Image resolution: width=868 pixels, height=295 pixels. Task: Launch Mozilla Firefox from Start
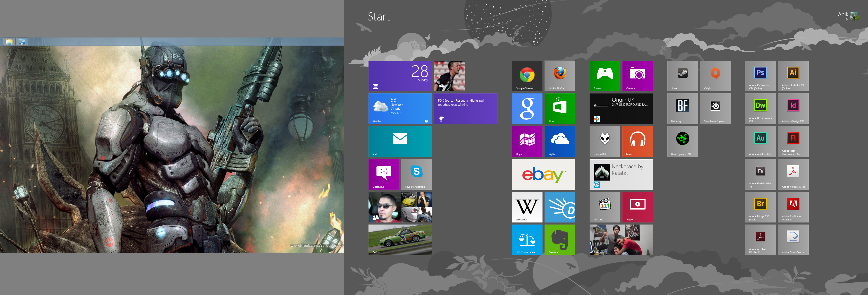click(559, 76)
